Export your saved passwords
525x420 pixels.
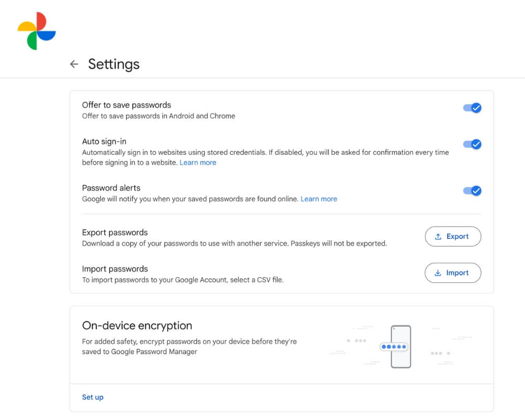pos(453,236)
